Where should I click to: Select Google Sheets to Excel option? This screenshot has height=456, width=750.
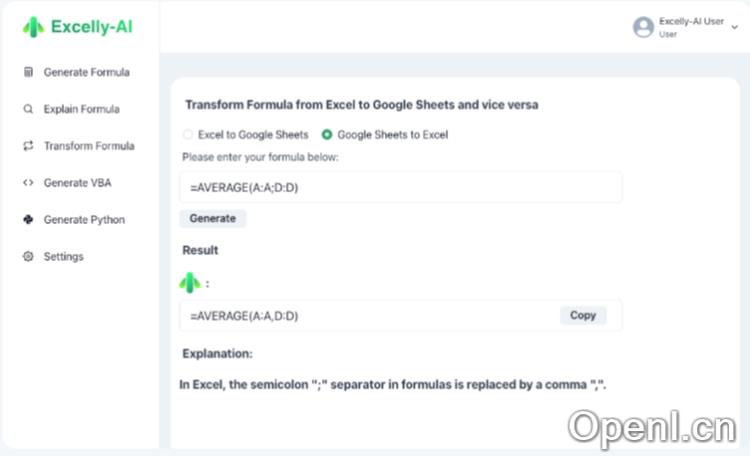[327, 134]
